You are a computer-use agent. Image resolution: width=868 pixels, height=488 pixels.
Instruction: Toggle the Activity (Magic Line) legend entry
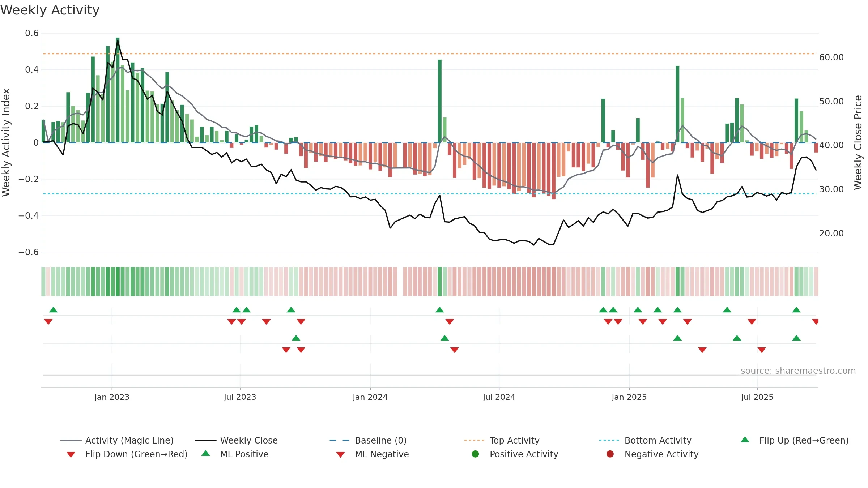click(x=117, y=440)
